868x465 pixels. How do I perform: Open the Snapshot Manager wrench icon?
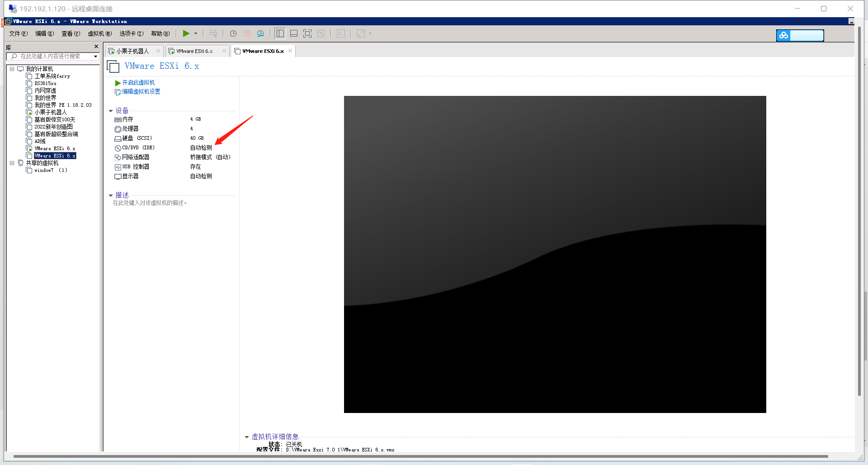coord(260,33)
